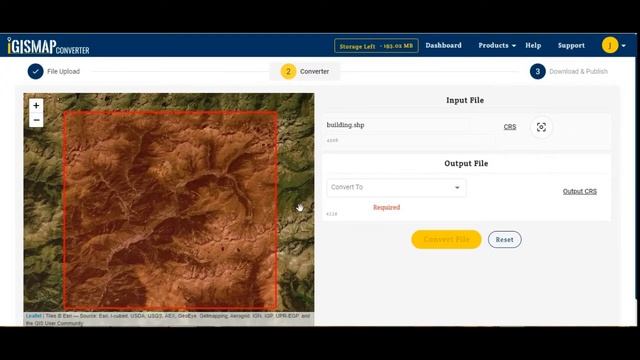Click the Input File heading
The width and height of the screenshot is (640, 360).
(465, 100)
